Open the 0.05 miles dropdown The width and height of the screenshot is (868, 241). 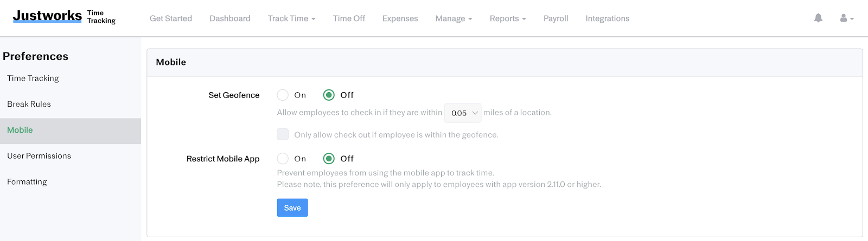[463, 113]
